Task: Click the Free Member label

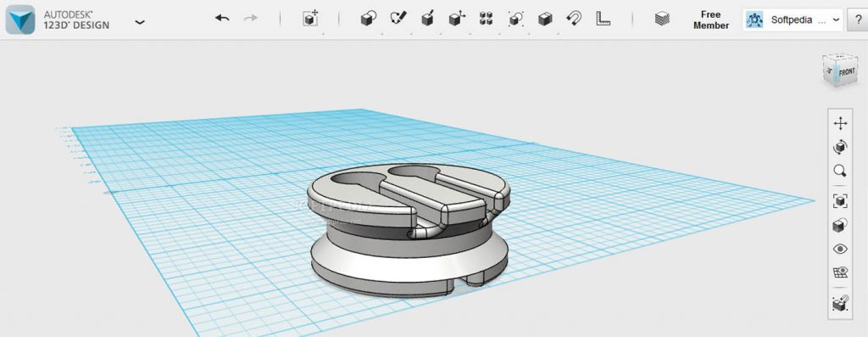Action: point(711,20)
